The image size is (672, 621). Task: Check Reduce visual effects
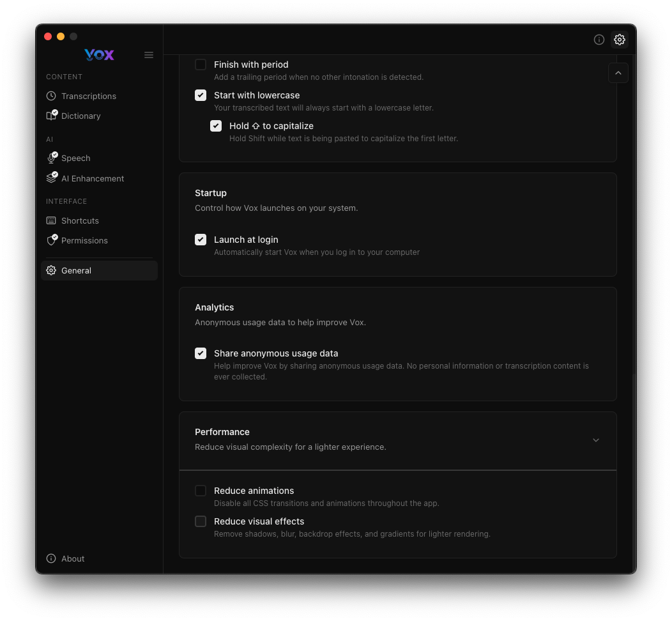[x=201, y=521]
